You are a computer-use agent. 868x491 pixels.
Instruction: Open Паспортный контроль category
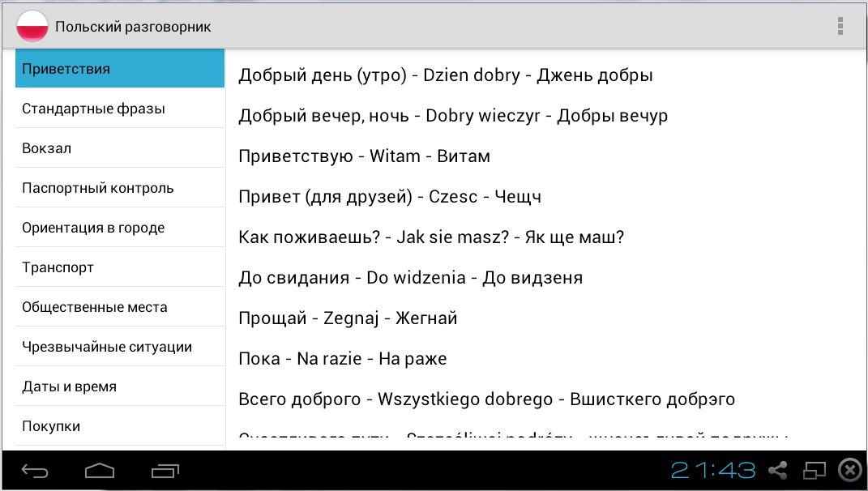(x=120, y=188)
